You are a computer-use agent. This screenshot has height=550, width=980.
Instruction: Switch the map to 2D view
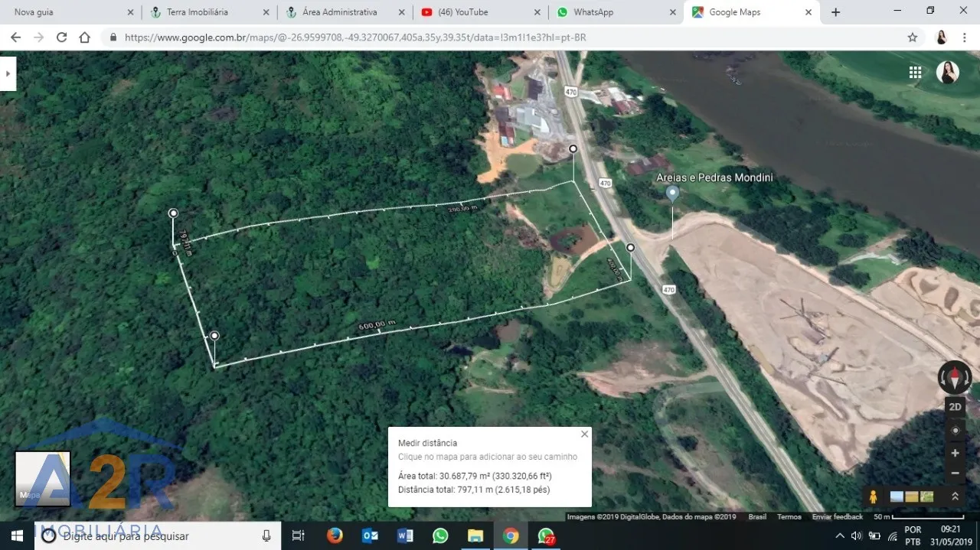coord(955,406)
